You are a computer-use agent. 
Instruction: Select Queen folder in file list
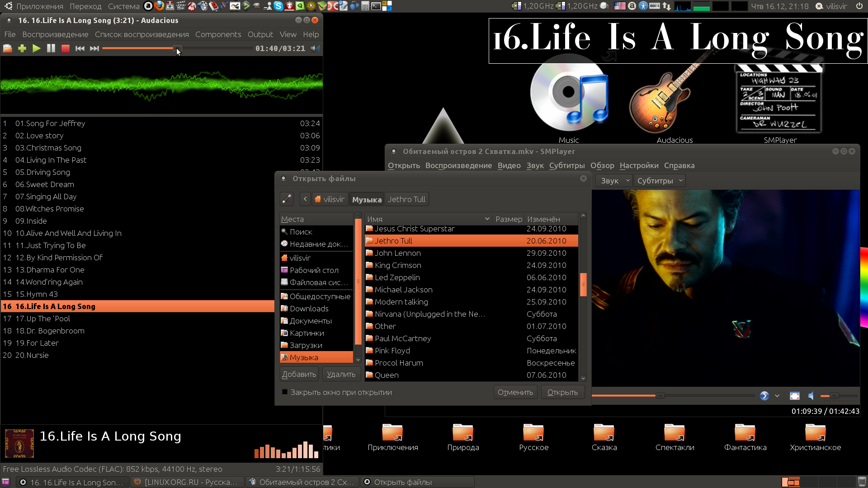click(472, 375)
